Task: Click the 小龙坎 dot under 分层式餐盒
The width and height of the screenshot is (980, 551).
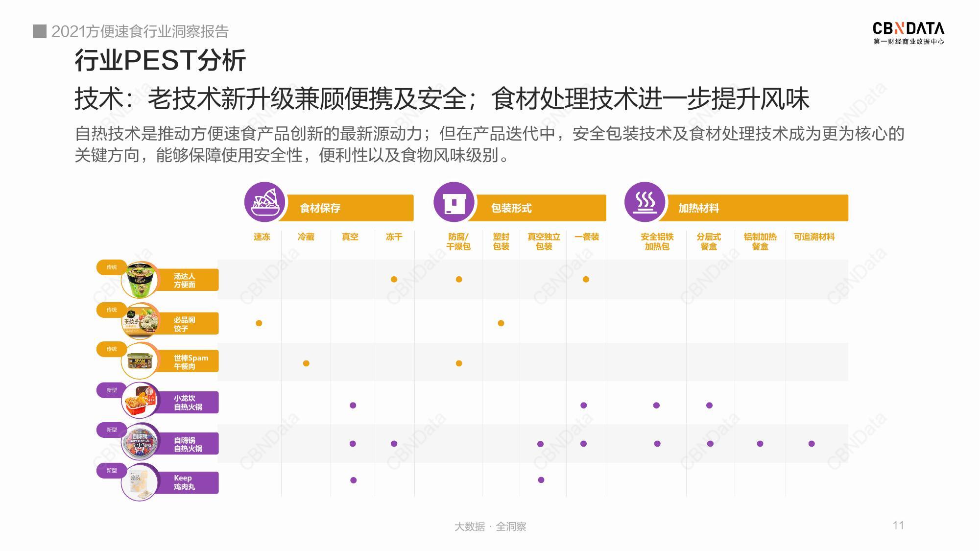Action: [709, 405]
